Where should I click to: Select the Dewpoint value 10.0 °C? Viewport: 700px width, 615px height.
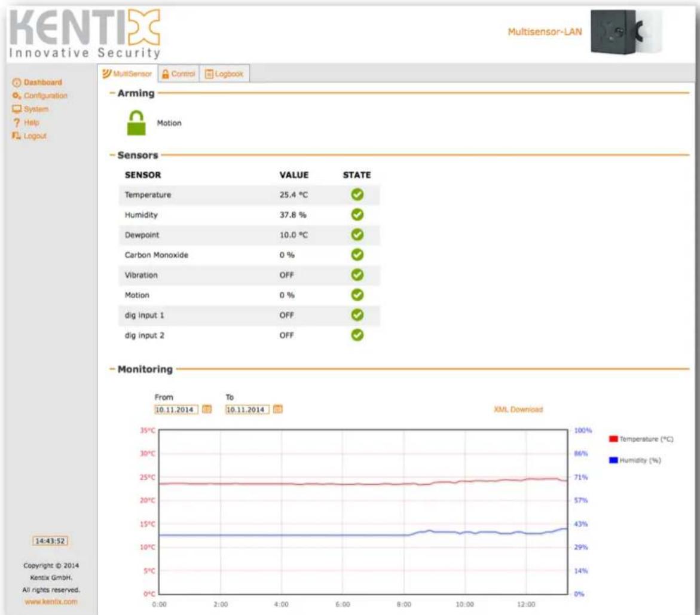[x=294, y=235]
